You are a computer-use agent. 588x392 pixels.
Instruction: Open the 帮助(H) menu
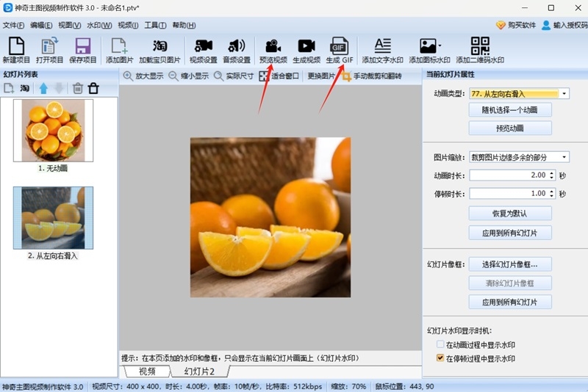pyautogui.click(x=184, y=25)
